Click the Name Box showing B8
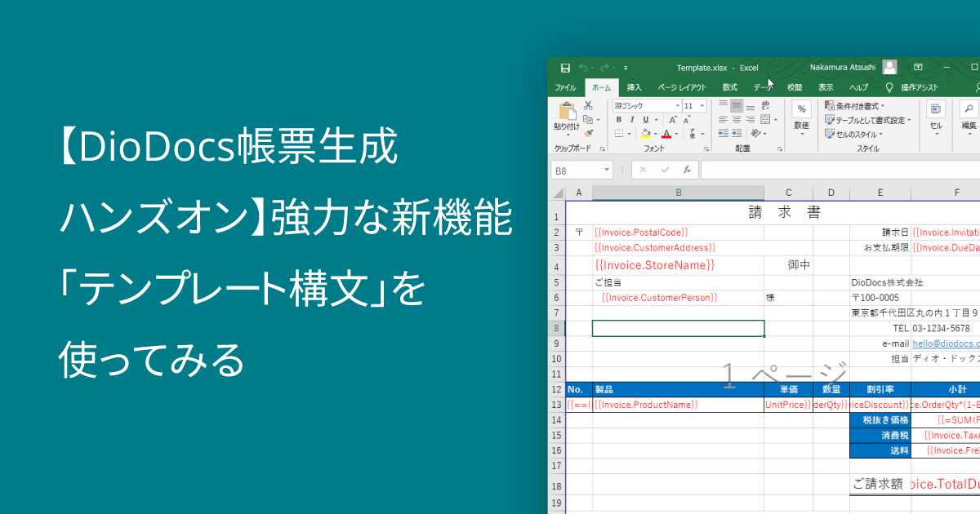Screen dimensions: 980x514 tap(582, 171)
